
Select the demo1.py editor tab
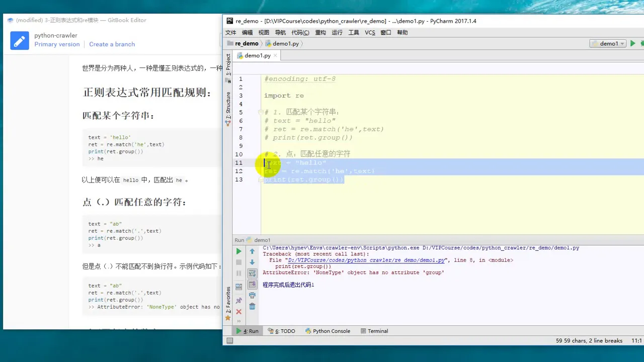[258, 56]
